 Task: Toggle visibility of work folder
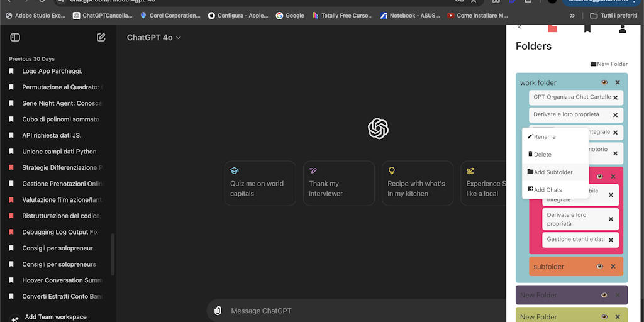tap(604, 82)
